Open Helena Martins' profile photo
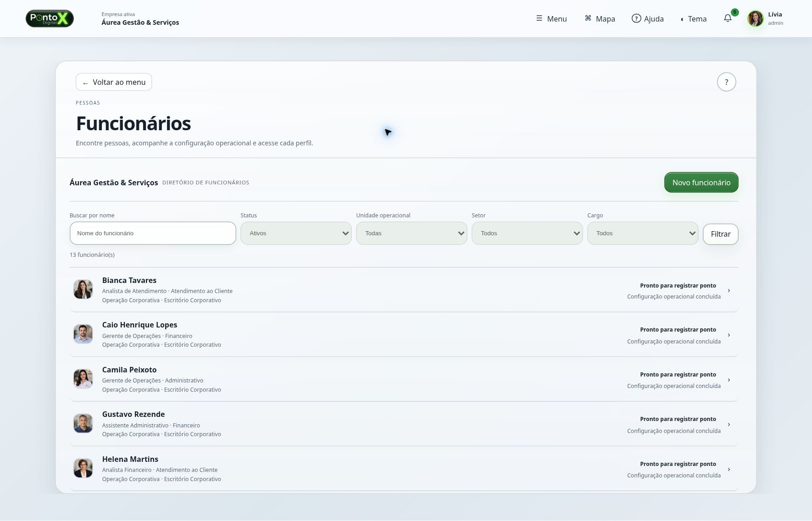The width and height of the screenshot is (812, 521). click(x=83, y=468)
